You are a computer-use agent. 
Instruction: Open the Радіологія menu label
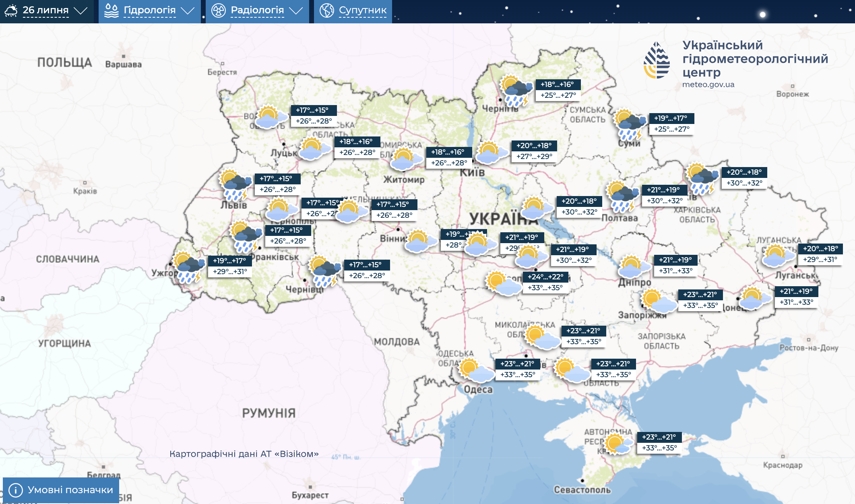click(257, 10)
